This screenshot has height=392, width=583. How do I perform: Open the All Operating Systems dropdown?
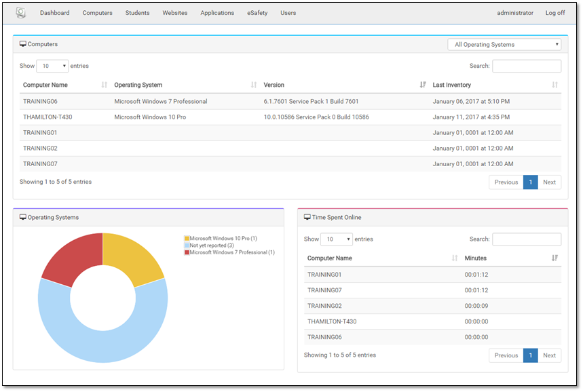coord(504,45)
